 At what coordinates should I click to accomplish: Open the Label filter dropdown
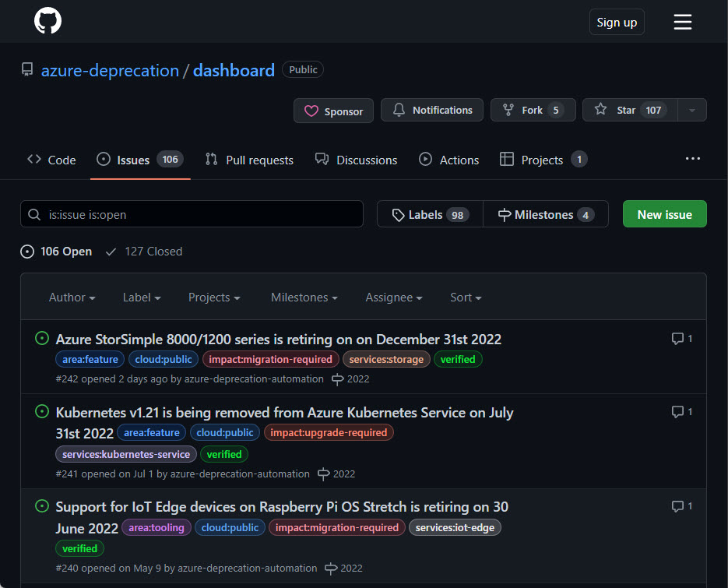point(142,298)
